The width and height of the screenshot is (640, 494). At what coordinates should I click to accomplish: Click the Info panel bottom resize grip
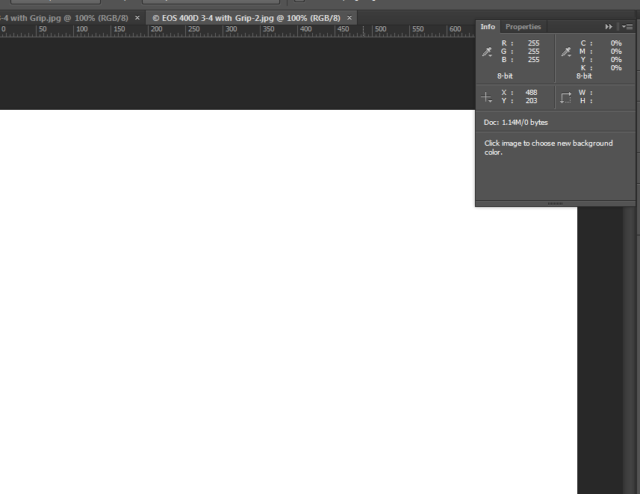[x=555, y=203]
